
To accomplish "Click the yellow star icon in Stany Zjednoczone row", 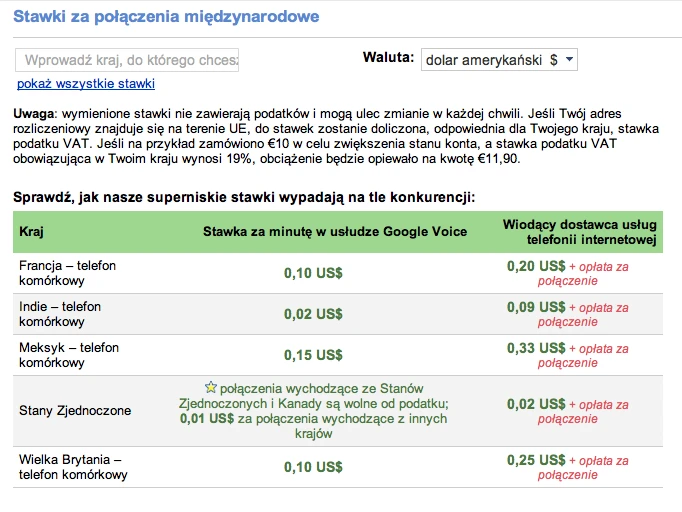I will click(x=211, y=387).
